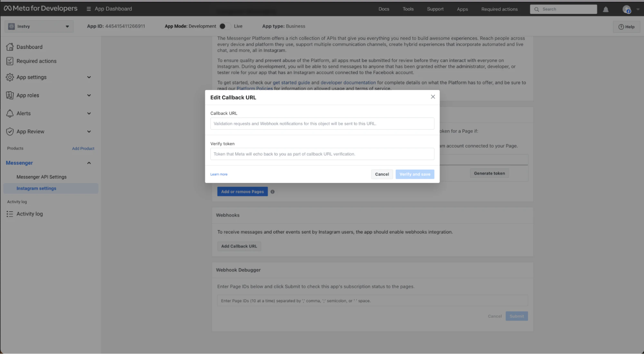Open notifications bell in top bar
The width and height of the screenshot is (644, 354).
pos(605,9)
